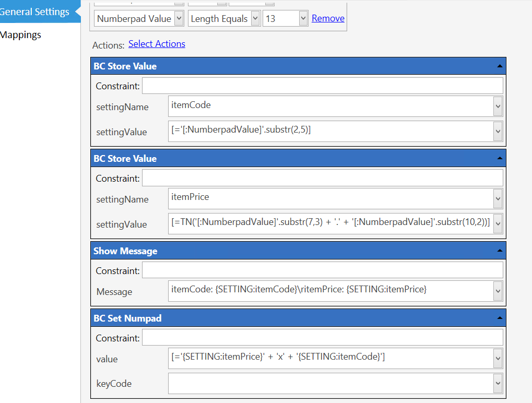Open itemPrice settingName dropdown arrow
The width and height of the screenshot is (532, 403).
pos(498,198)
